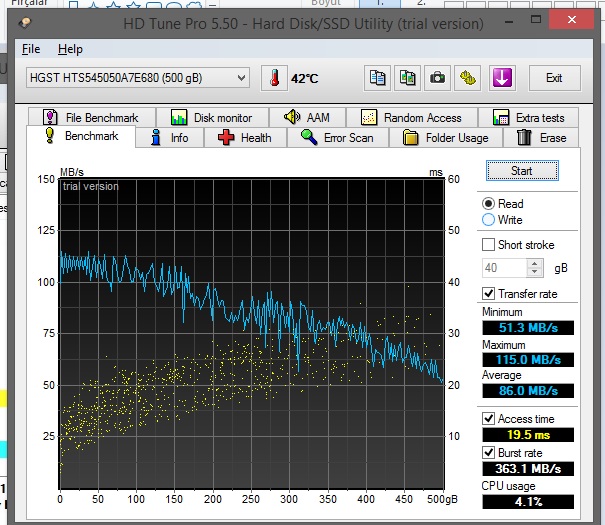Click the Disk monitor chart icon
This screenshot has width=605, height=525.
point(179,117)
